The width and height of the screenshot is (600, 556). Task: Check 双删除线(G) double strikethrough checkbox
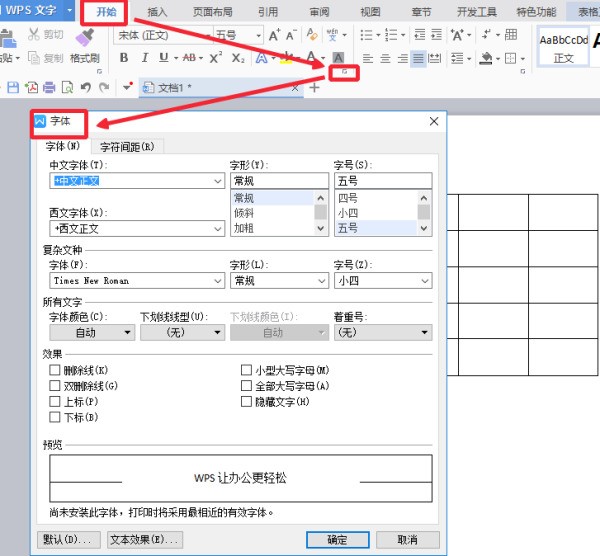pyautogui.click(x=55, y=386)
